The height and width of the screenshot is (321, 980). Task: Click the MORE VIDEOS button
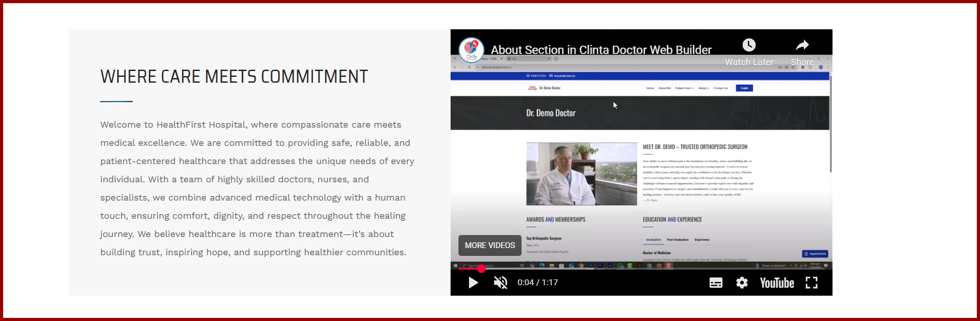tap(490, 245)
